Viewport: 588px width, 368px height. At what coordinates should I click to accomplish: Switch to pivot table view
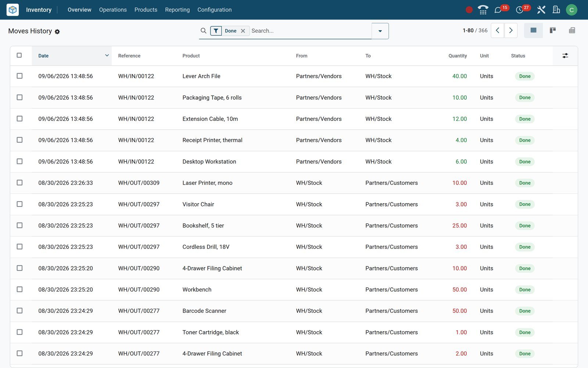click(572, 31)
